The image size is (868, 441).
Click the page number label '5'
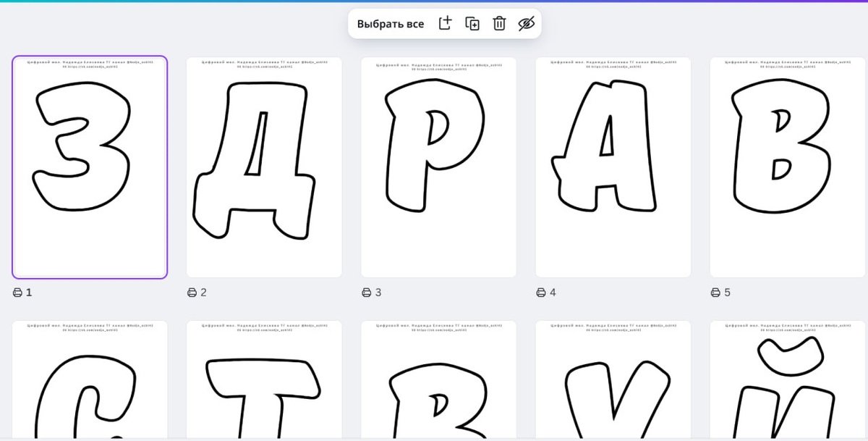(727, 293)
